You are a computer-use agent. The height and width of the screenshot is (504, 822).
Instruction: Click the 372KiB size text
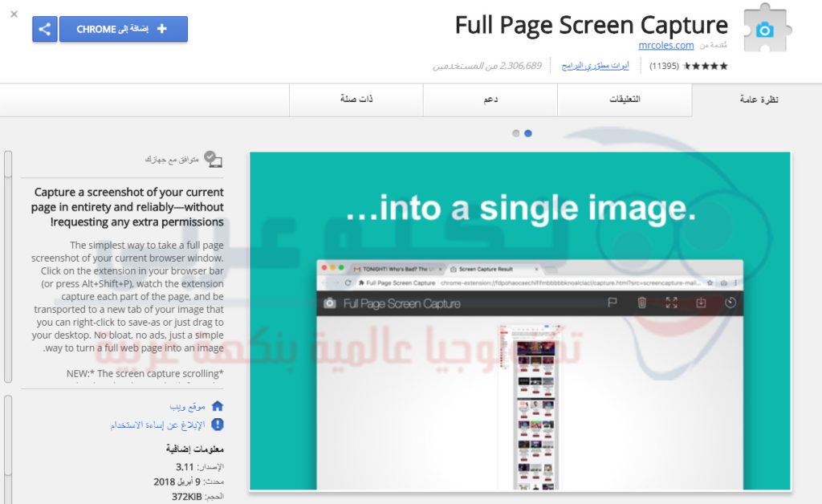[x=186, y=496]
